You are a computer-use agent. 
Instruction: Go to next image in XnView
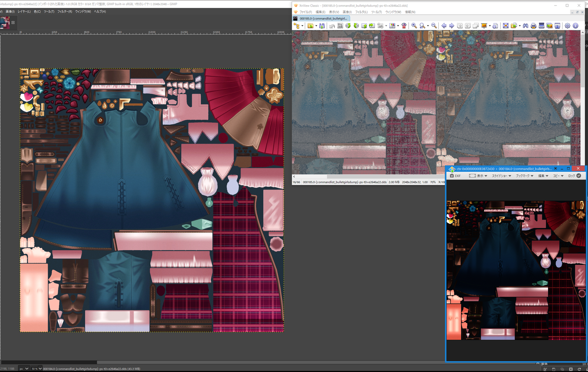coord(451,26)
